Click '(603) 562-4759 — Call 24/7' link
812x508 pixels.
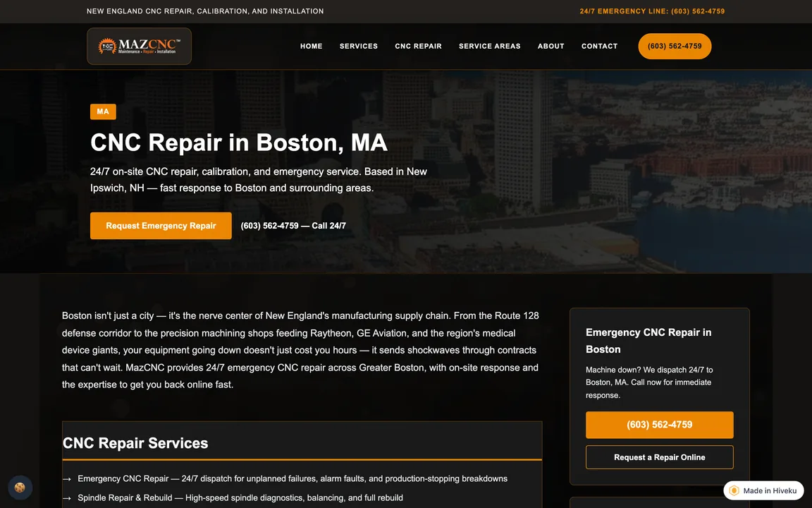(x=293, y=226)
